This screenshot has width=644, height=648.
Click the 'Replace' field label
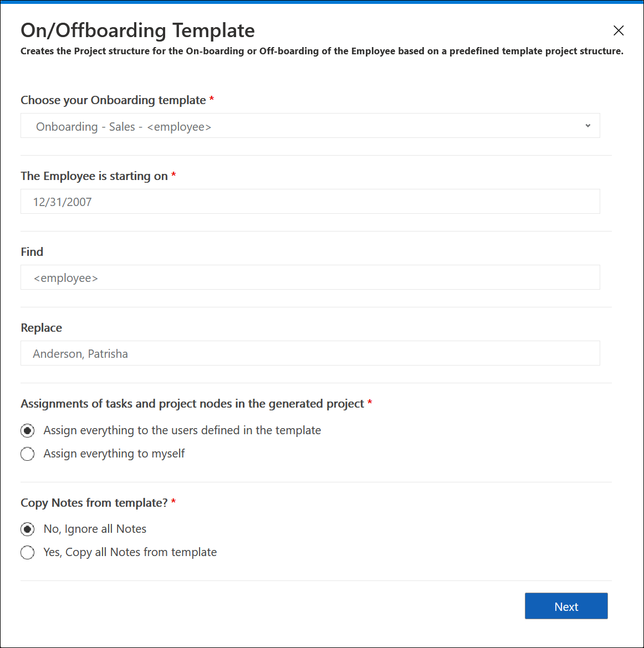point(42,328)
